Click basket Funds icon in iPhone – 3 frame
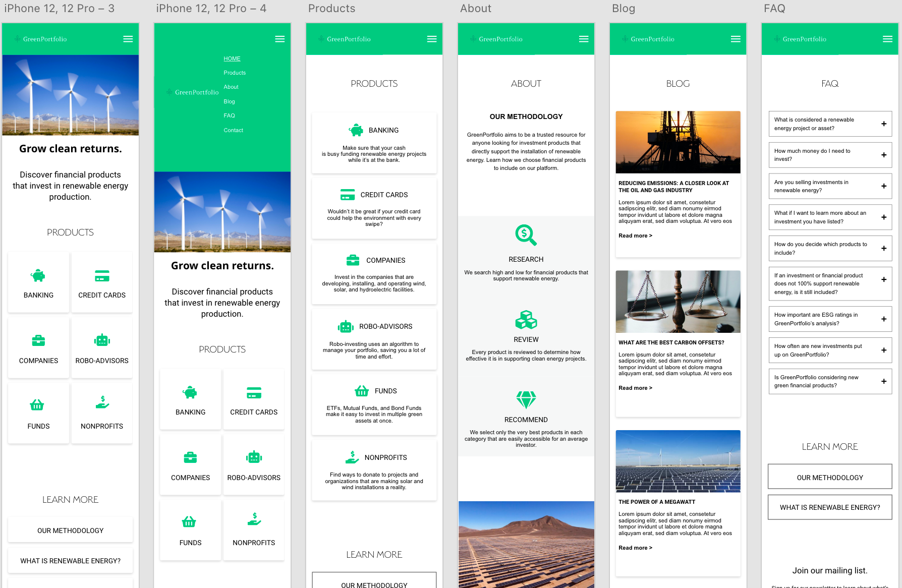902x588 pixels. (x=37, y=404)
